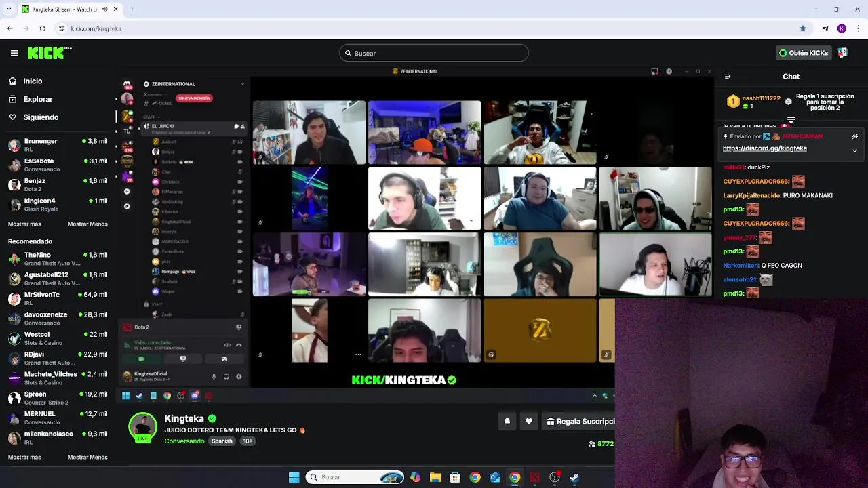Click Kingteka channel avatar with LIVE badge
The height and width of the screenshot is (488, 868).
point(142,427)
